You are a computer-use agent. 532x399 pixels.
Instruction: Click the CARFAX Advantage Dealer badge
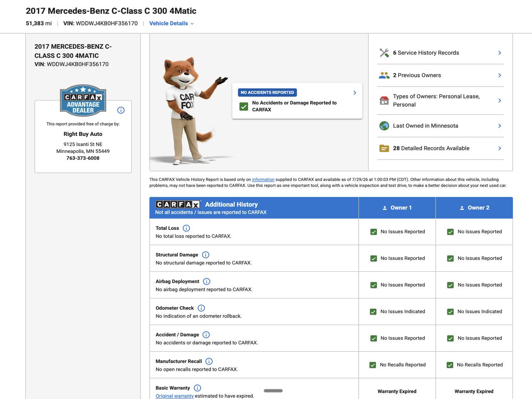(83, 101)
